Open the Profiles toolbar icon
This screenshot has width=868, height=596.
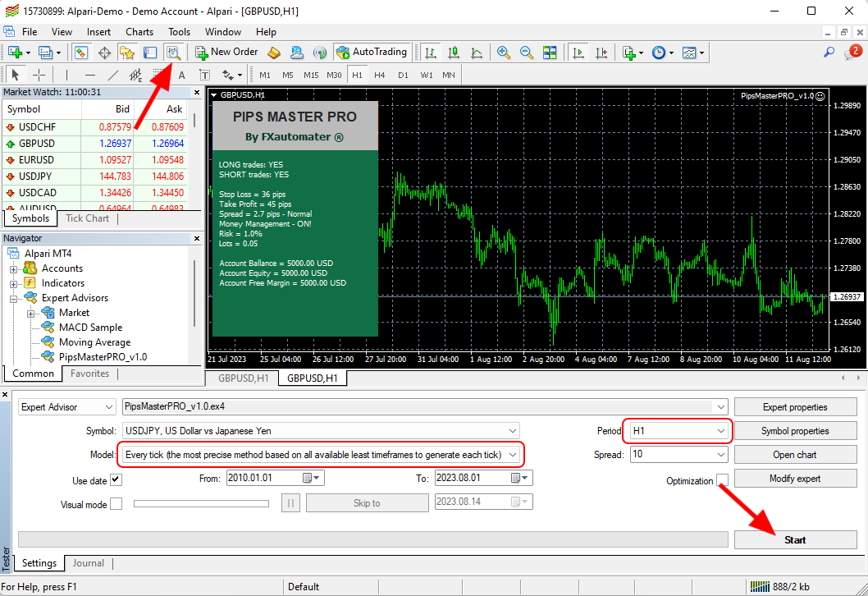coord(45,53)
